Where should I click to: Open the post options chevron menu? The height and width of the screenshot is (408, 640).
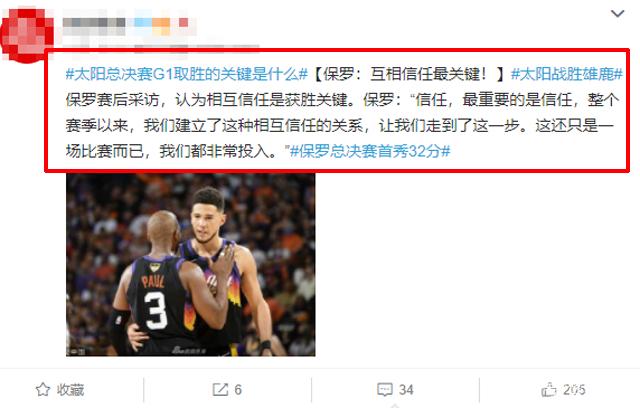[618, 13]
